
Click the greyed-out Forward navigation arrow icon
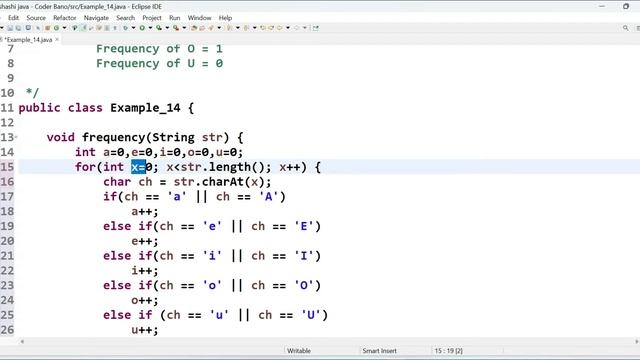coord(296,28)
